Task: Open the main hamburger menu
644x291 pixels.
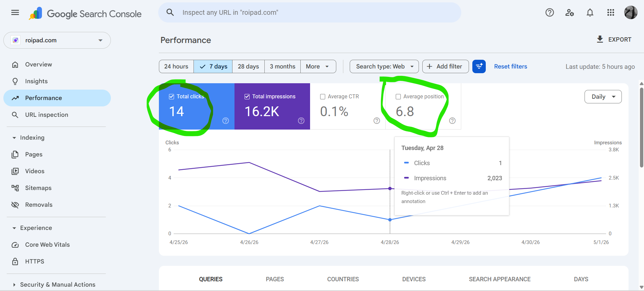Action: click(x=15, y=13)
